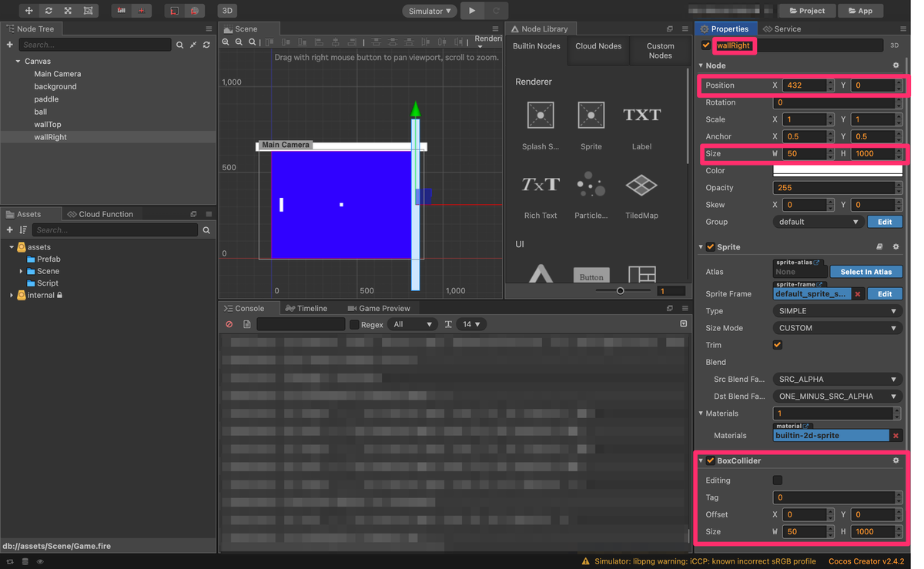The image size is (924, 569).
Task: Open the Simulator preview platform dropdown
Action: click(430, 11)
